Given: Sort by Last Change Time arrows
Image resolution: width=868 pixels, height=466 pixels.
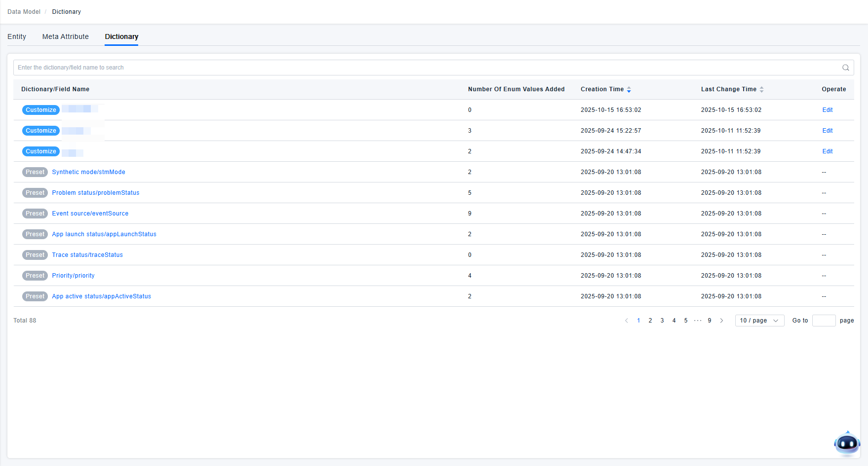Looking at the screenshot, I should 761,89.
